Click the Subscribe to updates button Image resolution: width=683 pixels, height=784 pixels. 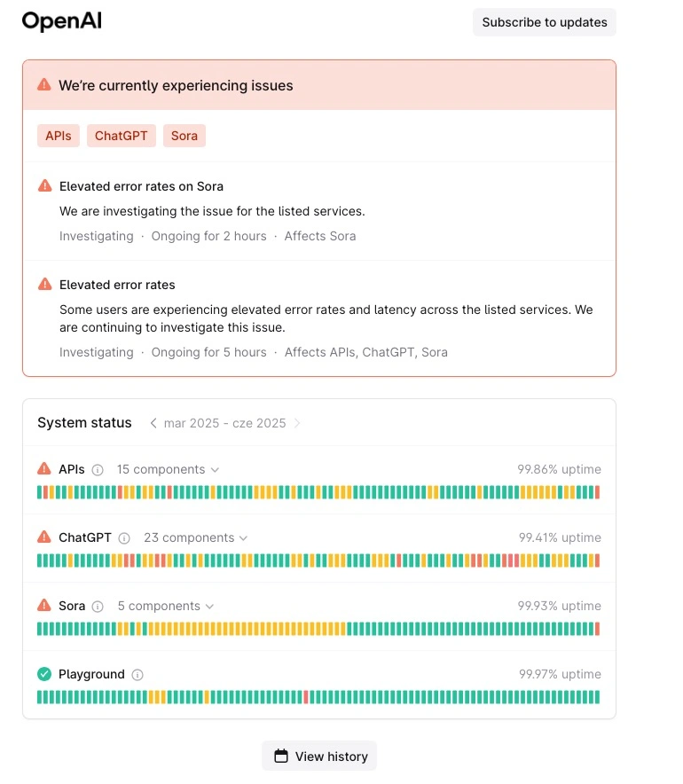tap(545, 22)
